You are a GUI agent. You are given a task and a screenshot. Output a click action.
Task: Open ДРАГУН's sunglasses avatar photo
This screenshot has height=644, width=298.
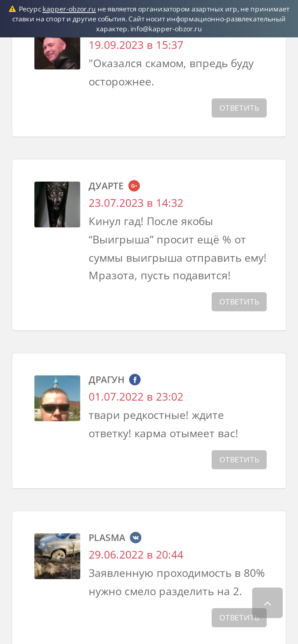pyautogui.click(x=57, y=398)
